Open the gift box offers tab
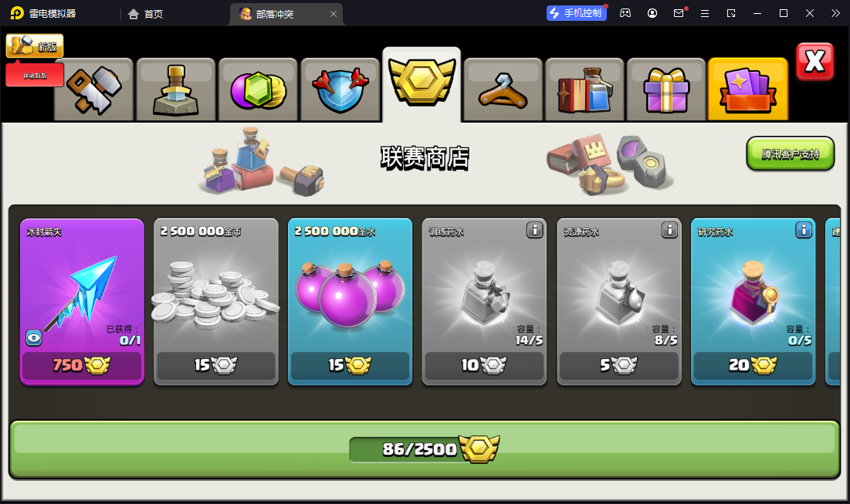Image resolution: width=850 pixels, height=504 pixels. coord(666,90)
